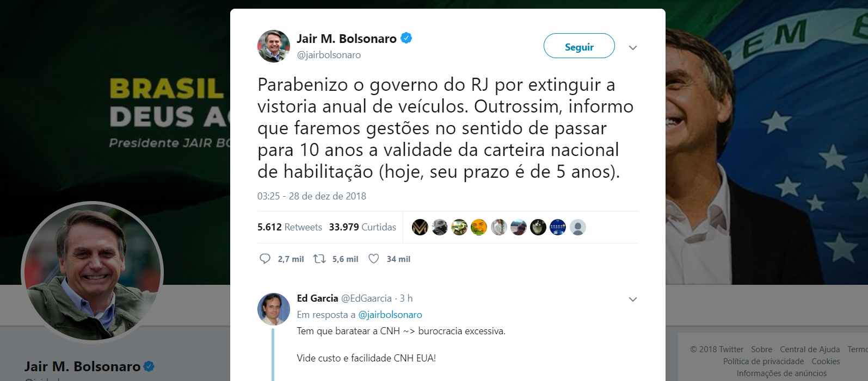This screenshot has height=381, width=868.
Task: Open first liker avatar with gold M logo
Action: pos(420,227)
